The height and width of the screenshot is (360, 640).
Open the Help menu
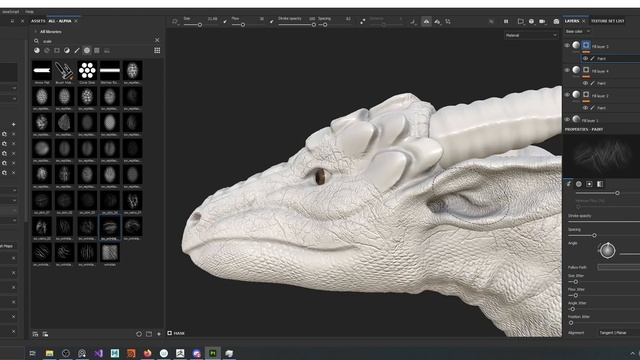click(29, 12)
